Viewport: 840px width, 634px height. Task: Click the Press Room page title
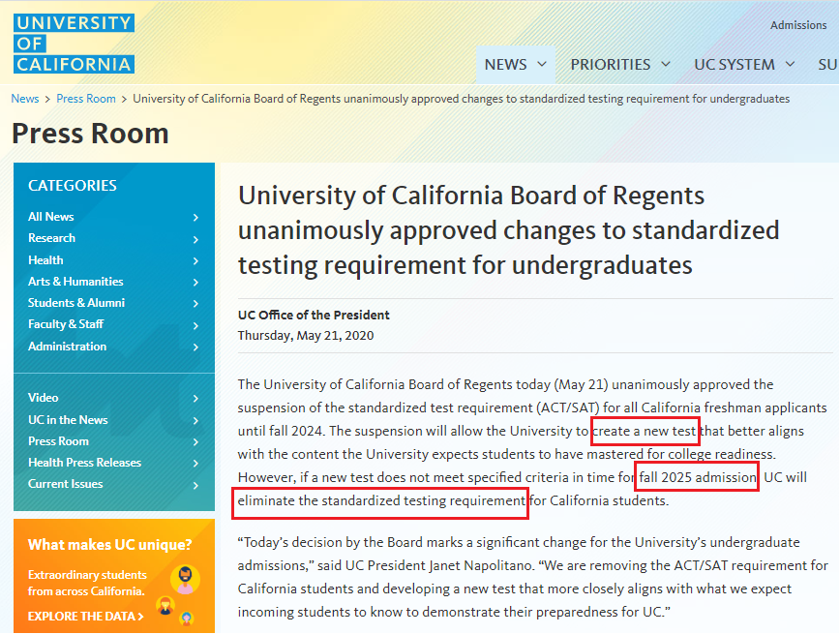tap(90, 134)
